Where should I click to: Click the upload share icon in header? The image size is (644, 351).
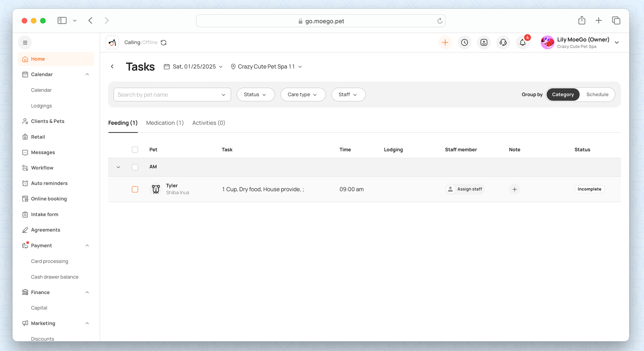click(484, 43)
